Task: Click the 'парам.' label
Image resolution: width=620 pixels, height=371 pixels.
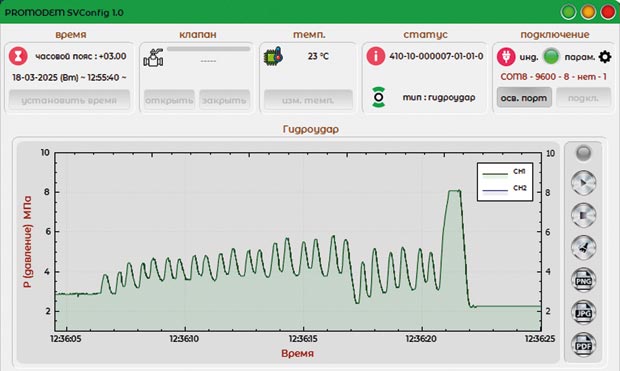Action: click(x=580, y=57)
